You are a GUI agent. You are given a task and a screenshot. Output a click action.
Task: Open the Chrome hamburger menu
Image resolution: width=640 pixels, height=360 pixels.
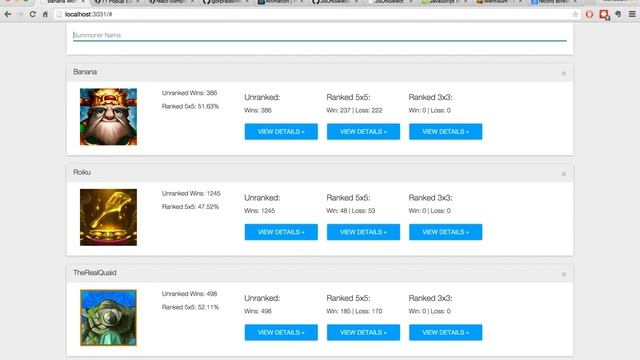632,14
